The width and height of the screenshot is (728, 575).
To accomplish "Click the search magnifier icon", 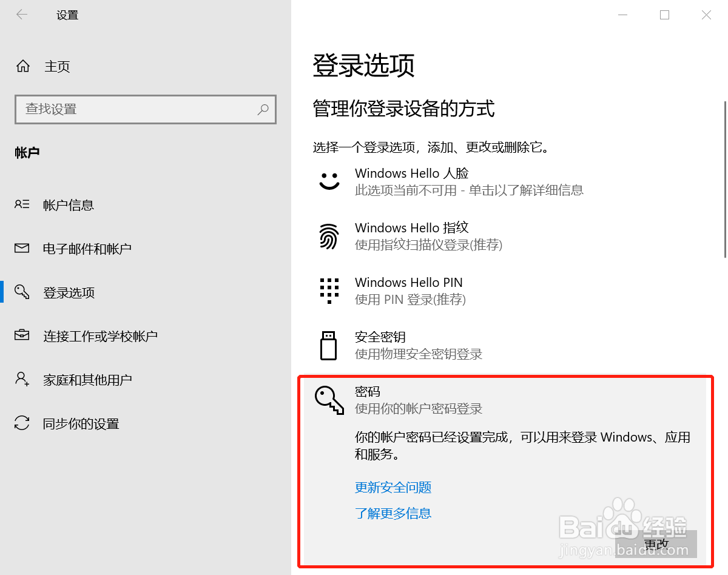I will point(263,109).
